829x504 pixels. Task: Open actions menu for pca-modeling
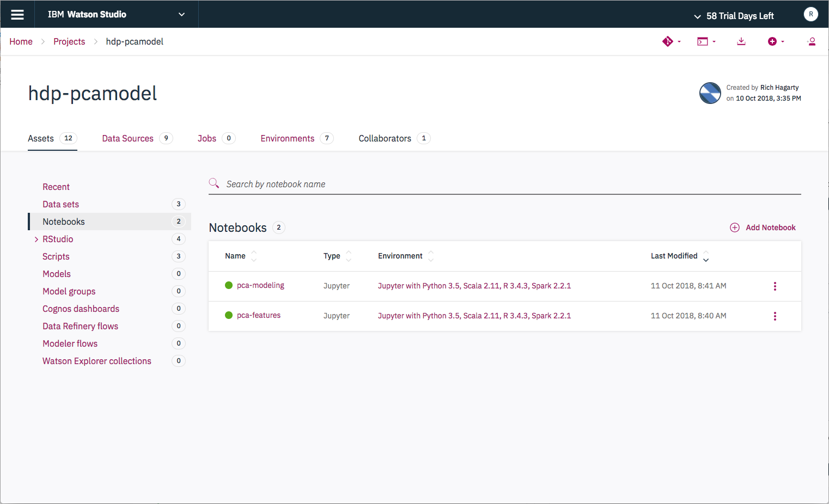(775, 286)
